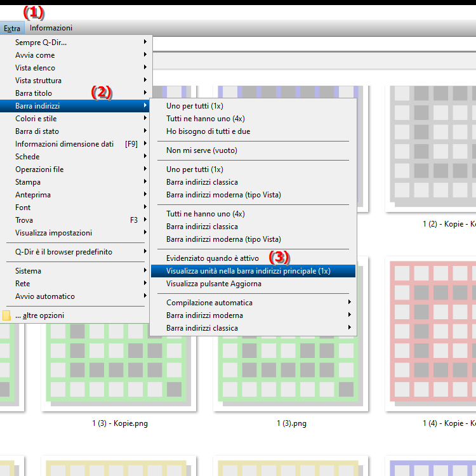Open the Barra di stato submenu
The image size is (476, 476).
pos(75,131)
